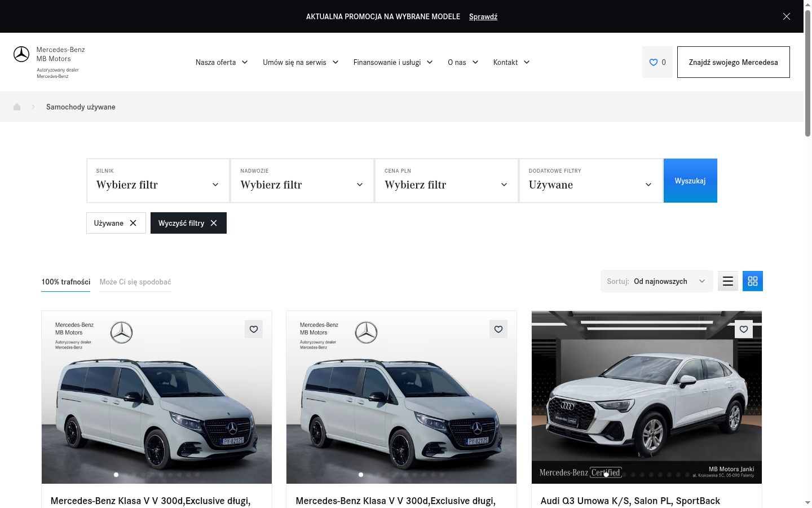Image resolution: width=812 pixels, height=508 pixels.
Task: Click the second silver V-Class van photo
Action: (401, 397)
